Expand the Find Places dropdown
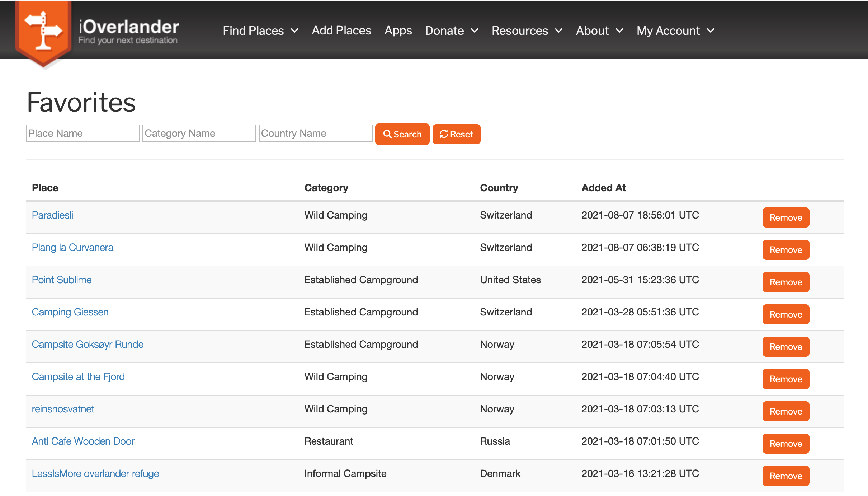The height and width of the screenshot is (496, 868). pyautogui.click(x=260, y=31)
